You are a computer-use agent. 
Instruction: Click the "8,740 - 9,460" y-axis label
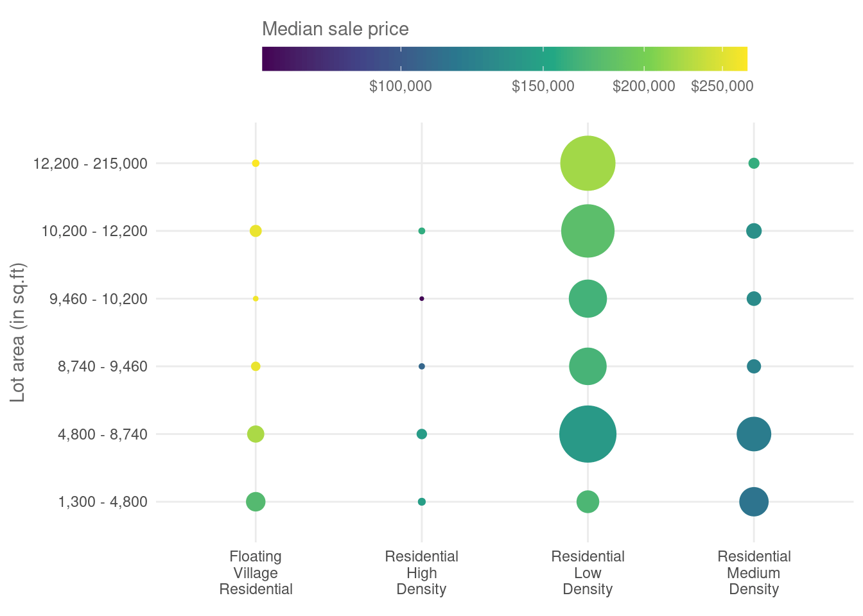coord(102,366)
